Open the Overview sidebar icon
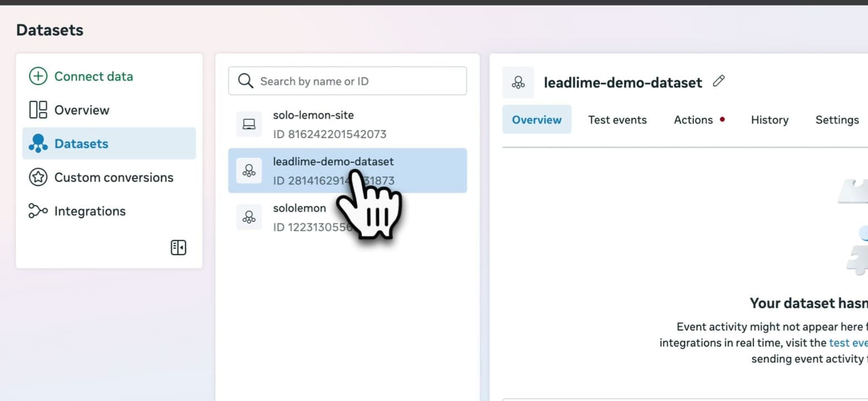The width and height of the screenshot is (868, 401). pos(38,110)
